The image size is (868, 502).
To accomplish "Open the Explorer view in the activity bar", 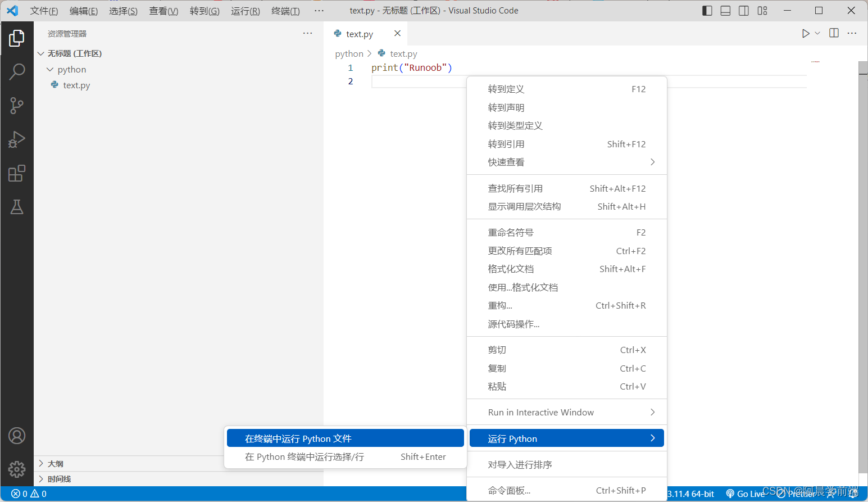I will coord(17,38).
